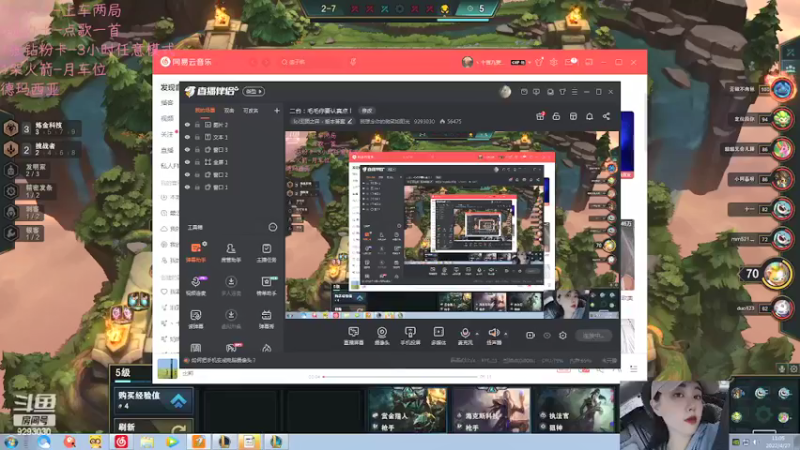Screen dimensions: 800x450
Task: Click the record video icon in bottom bar
Action: click(530, 335)
